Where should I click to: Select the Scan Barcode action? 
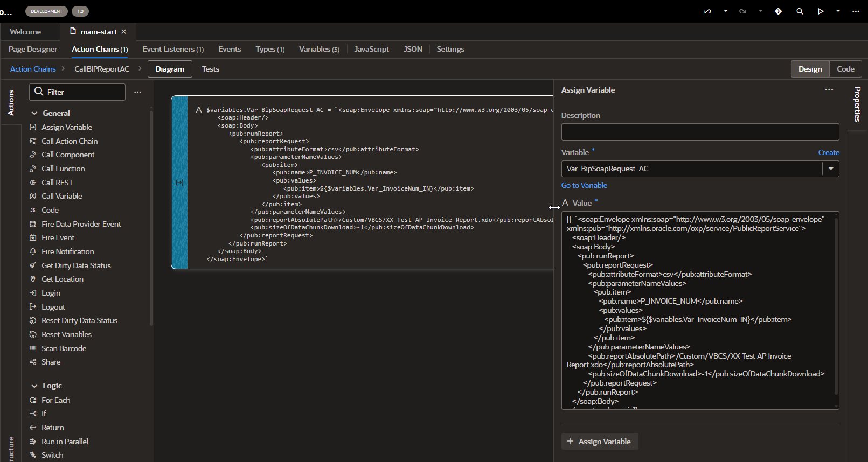(x=64, y=348)
